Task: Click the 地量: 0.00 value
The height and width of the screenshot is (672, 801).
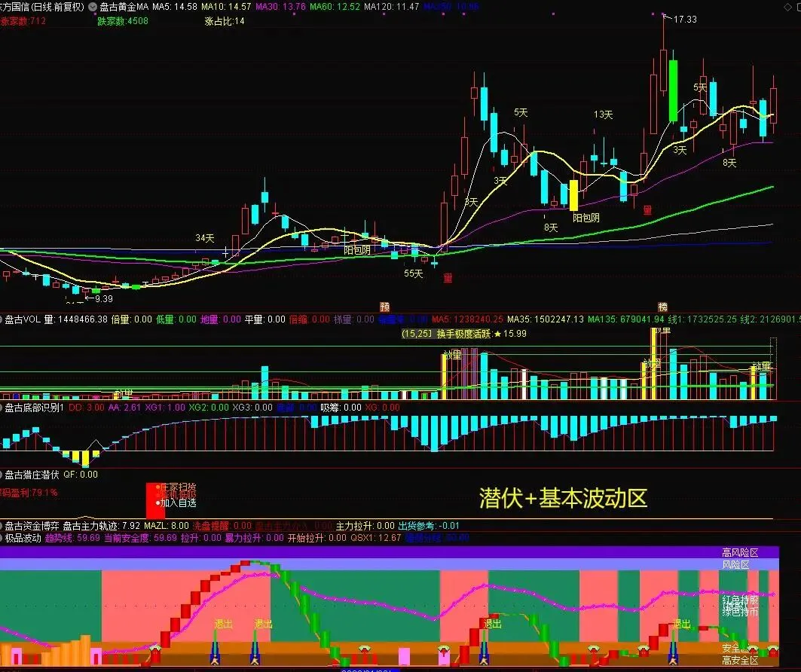Action: pos(221,319)
